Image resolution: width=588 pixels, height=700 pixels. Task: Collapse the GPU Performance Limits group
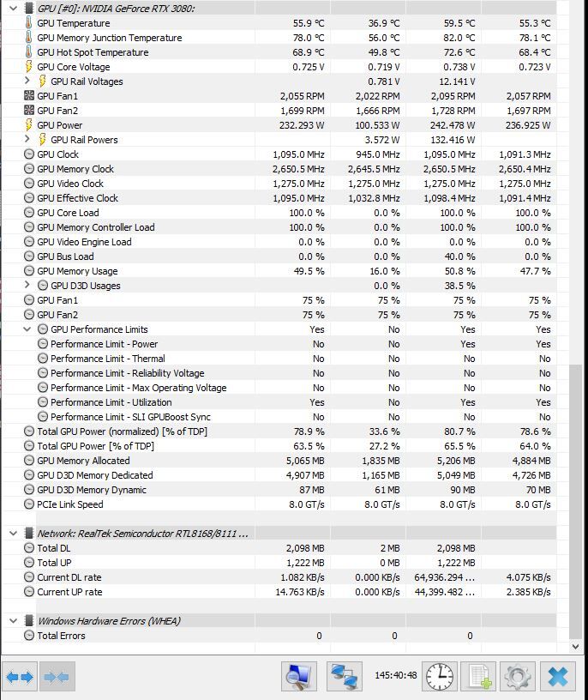pyautogui.click(x=27, y=329)
